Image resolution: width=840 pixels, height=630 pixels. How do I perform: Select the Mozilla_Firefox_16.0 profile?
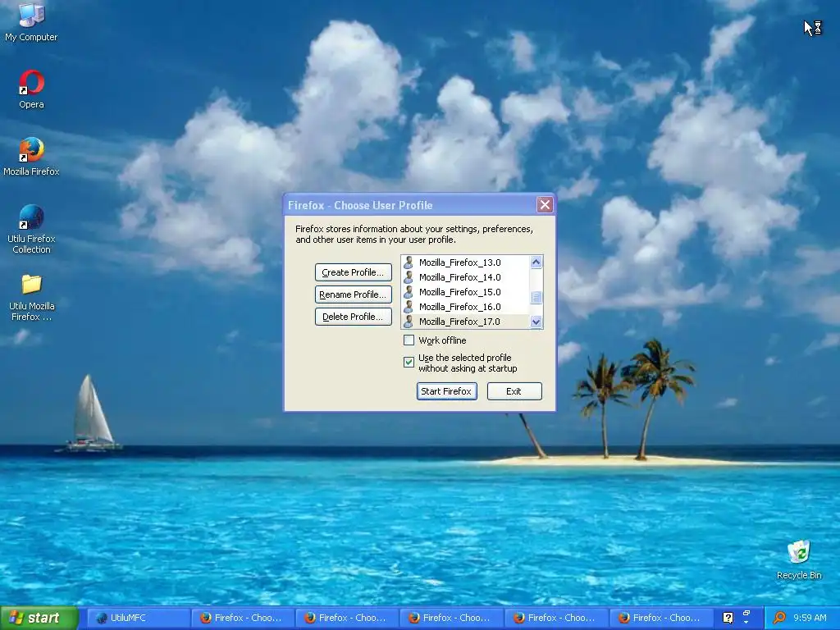[x=465, y=307]
